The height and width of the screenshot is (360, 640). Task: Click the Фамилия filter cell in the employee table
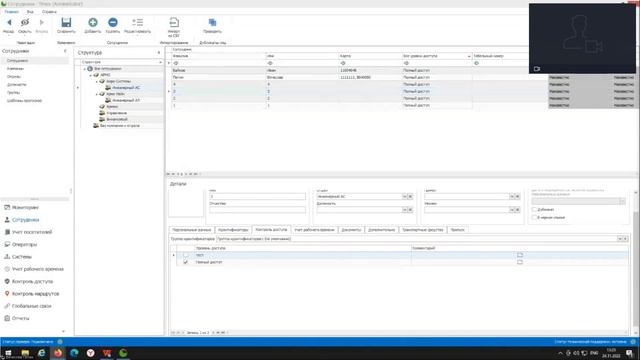coord(218,63)
